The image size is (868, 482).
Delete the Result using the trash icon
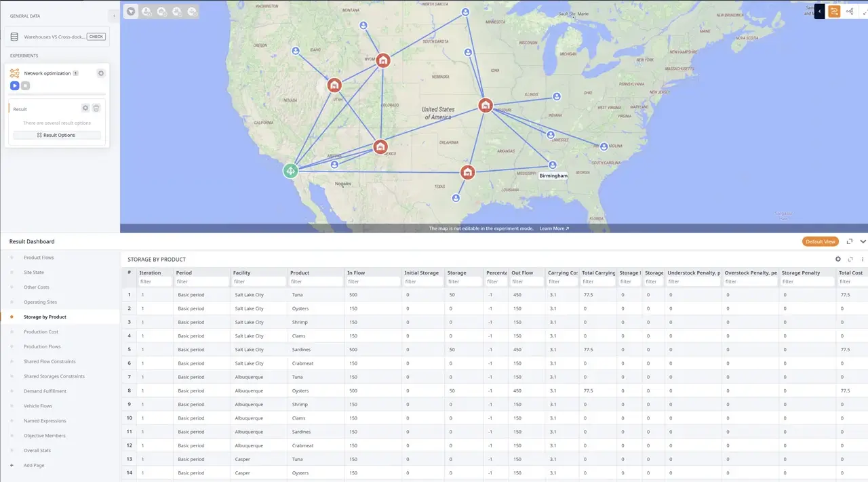click(x=96, y=108)
